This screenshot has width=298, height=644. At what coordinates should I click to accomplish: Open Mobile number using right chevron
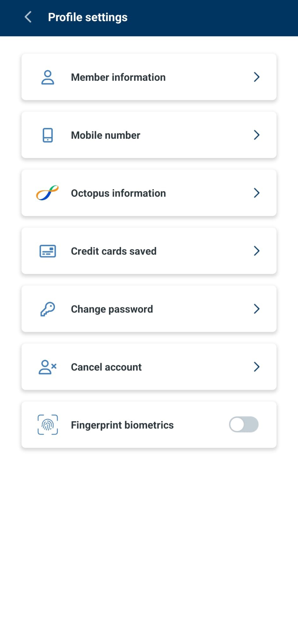pos(257,135)
